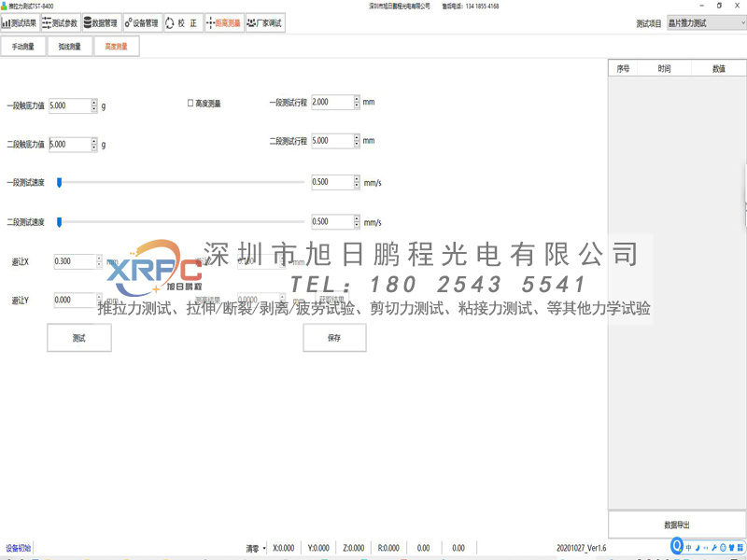Viewport: 747px width, 560px height.
Task: Click the 时间 column header
Action: pyautogui.click(x=664, y=68)
